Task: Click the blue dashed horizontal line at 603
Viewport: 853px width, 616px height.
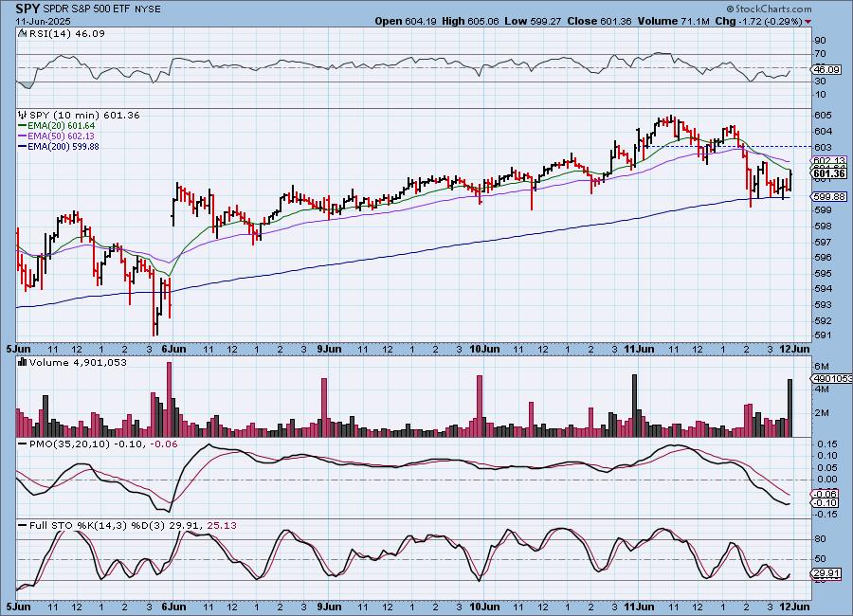Action: point(727,146)
